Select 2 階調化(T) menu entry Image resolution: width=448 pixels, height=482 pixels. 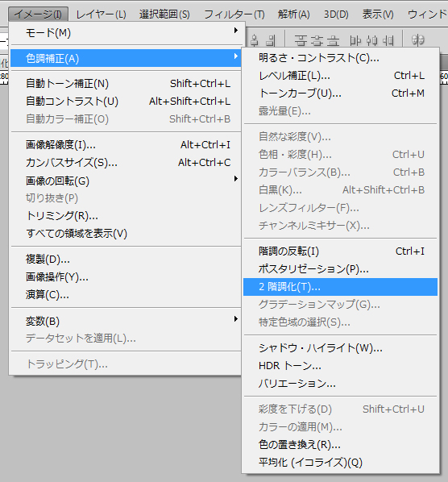340,287
